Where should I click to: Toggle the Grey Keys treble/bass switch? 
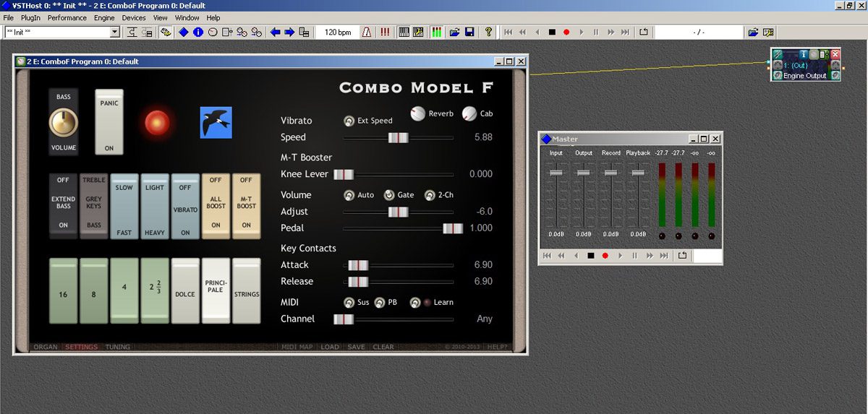tap(94, 206)
